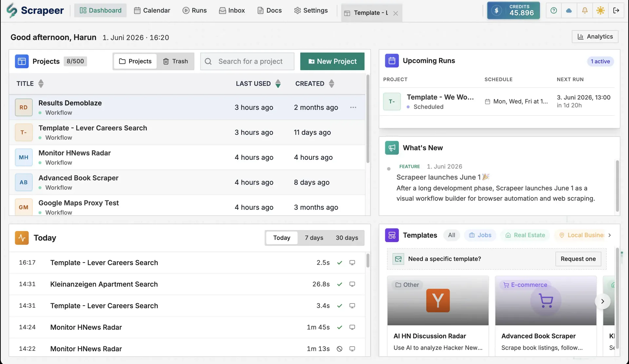The height and width of the screenshot is (364, 629).
Task: Click the New Project button
Action: pyautogui.click(x=332, y=61)
